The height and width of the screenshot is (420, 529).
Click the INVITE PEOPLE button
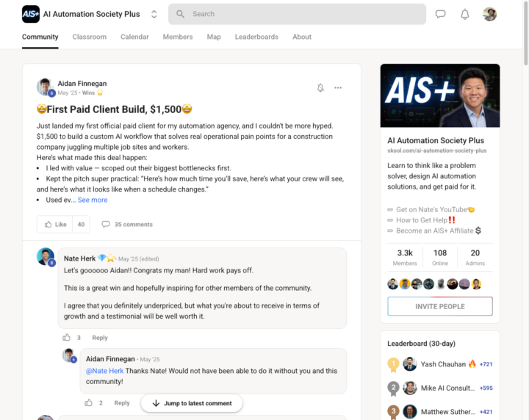click(440, 306)
